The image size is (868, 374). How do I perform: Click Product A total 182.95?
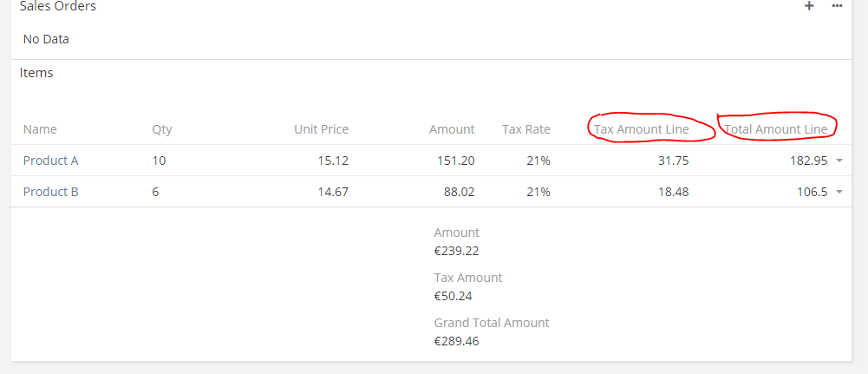pyautogui.click(x=808, y=161)
